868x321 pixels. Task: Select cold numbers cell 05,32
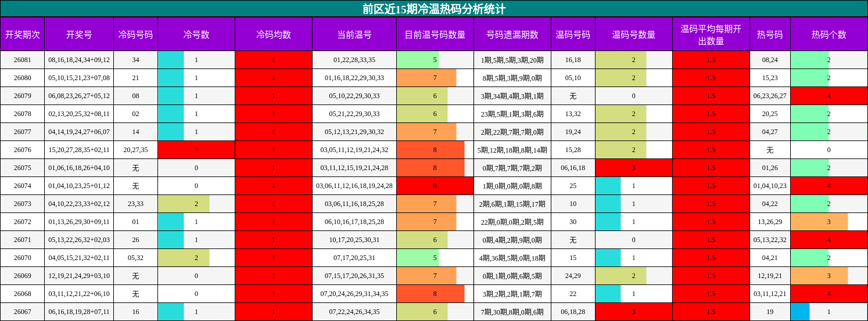point(135,258)
